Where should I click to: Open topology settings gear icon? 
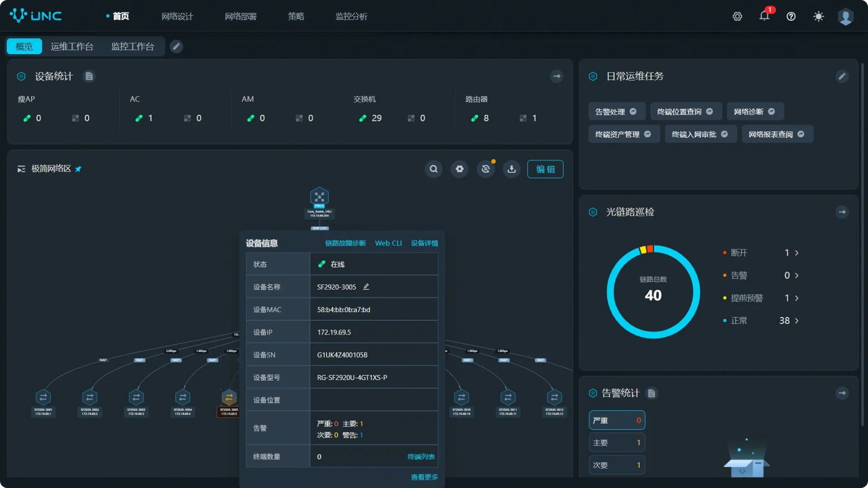click(x=459, y=169)
